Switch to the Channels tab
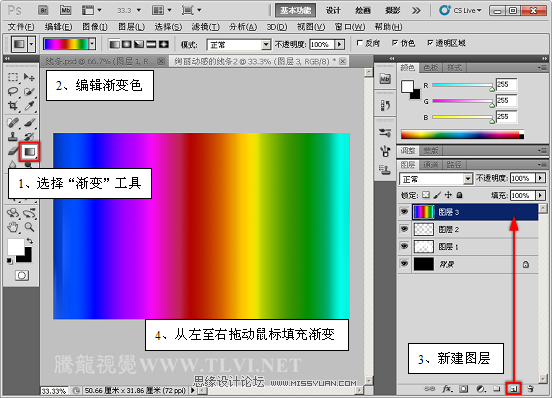The image size is (552, 398). 431,164
